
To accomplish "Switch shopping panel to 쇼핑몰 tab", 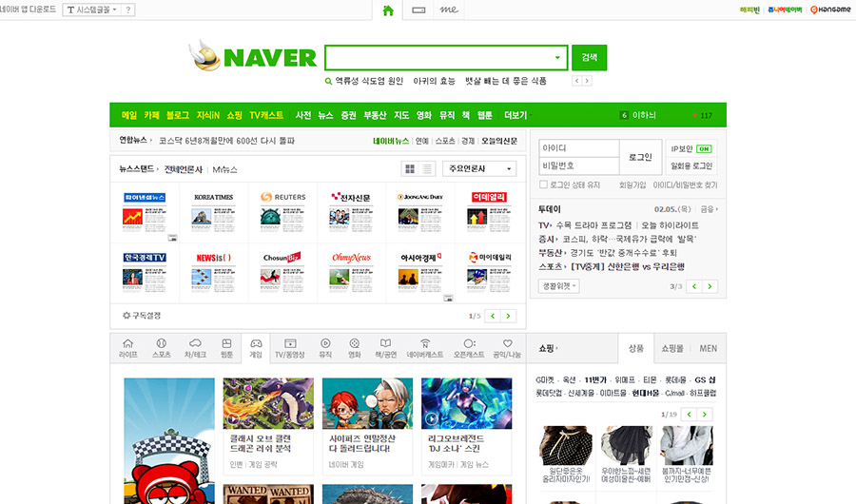I will point(672,348).
